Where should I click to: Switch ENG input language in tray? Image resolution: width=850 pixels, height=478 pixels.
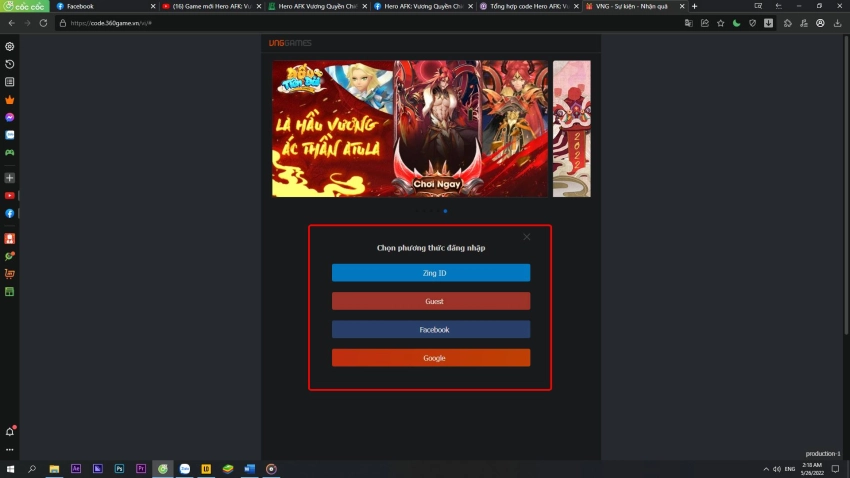(x=790, y=469)
